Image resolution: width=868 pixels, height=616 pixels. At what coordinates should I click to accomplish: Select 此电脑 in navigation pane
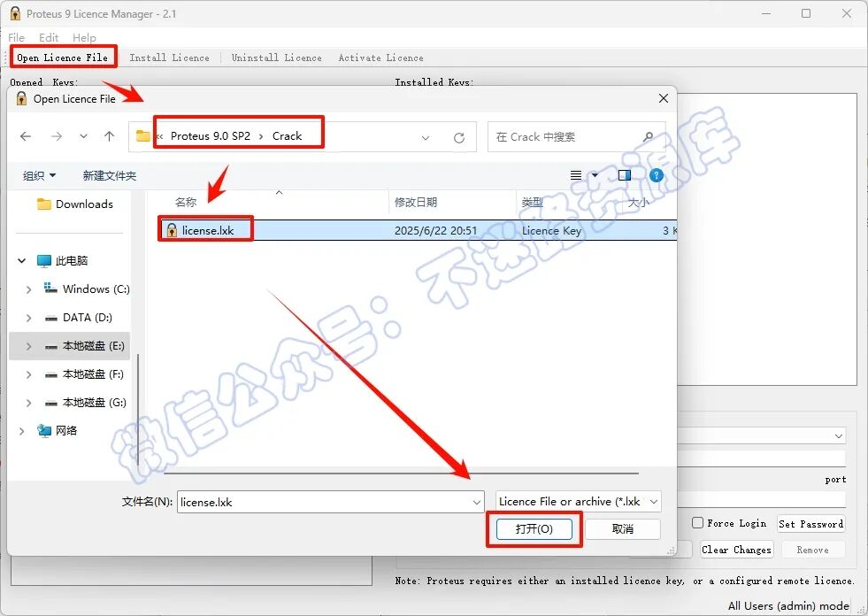pyautogui.click(x=62, y=260)
